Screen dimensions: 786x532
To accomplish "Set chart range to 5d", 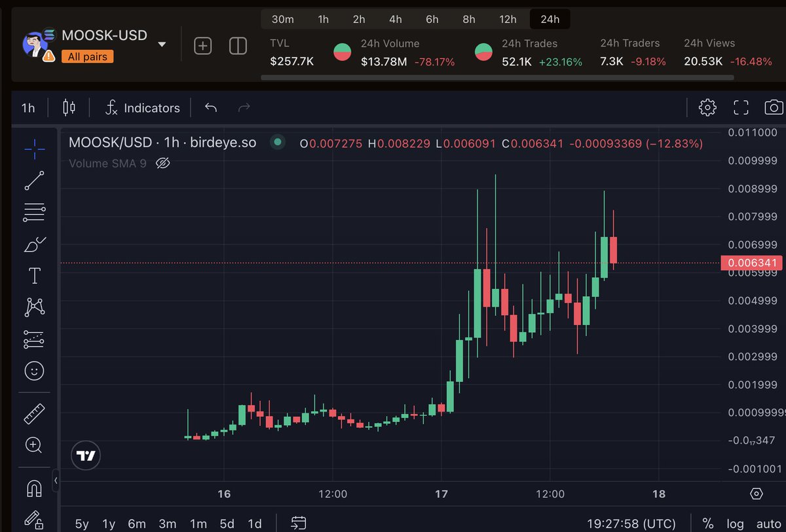I will (x=227, y=523).
